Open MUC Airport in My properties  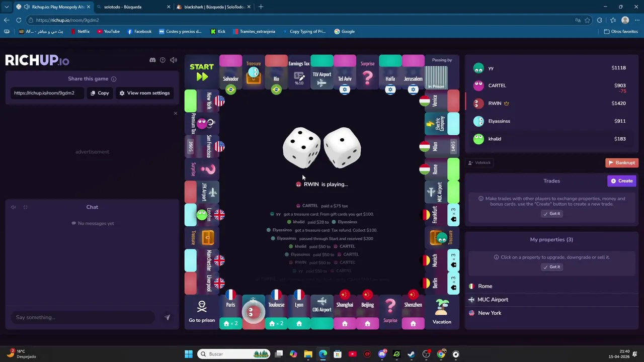pyautogui.click(x=551, y=300)
